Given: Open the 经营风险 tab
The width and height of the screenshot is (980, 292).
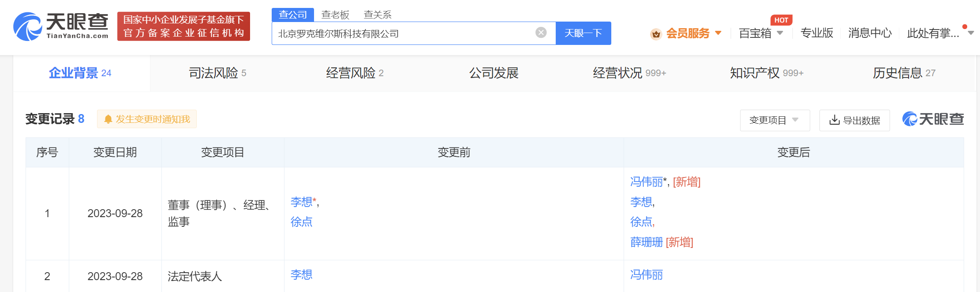Looking at the screenshot, I should (355, 73).
